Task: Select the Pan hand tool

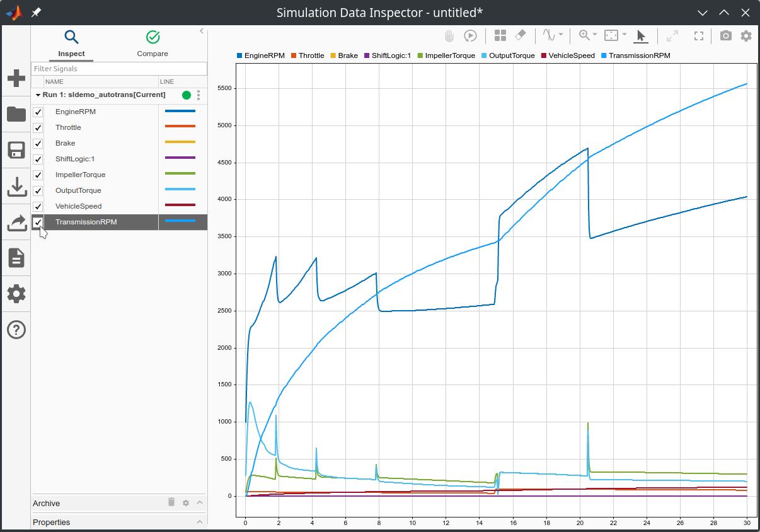Action: (449, 36)
